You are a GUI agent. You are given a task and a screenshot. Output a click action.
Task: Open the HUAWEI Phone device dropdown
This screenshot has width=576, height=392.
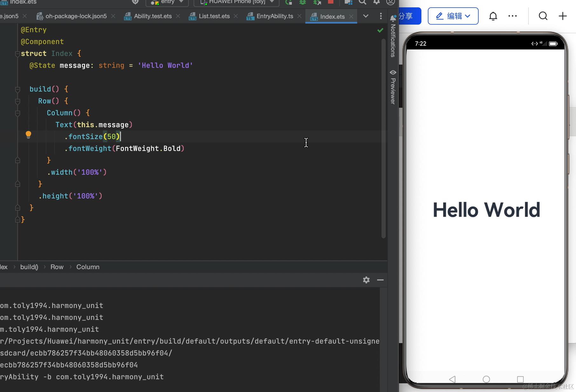pos(237,2)
